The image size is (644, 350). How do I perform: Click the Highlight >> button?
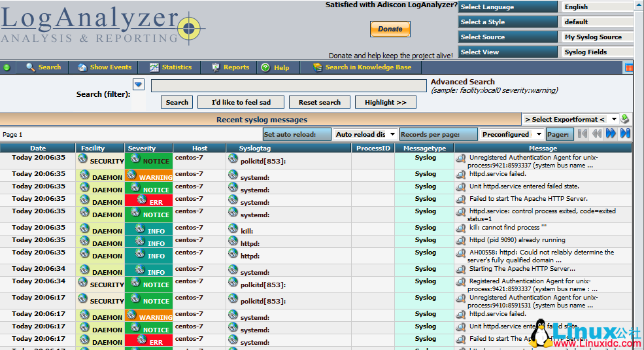click(x=385, y=102)
